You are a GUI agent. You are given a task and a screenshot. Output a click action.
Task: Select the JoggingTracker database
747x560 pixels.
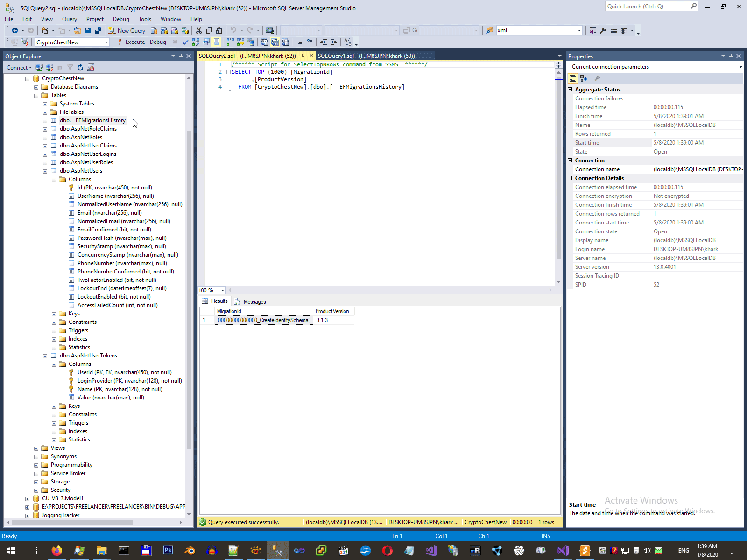coord(60,515)
